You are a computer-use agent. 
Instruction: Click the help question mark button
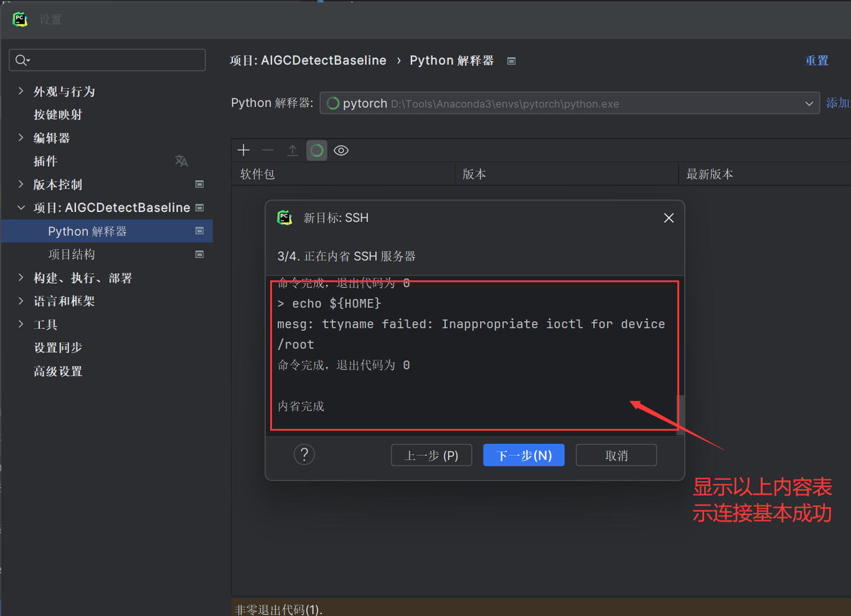tap(304, 455)
